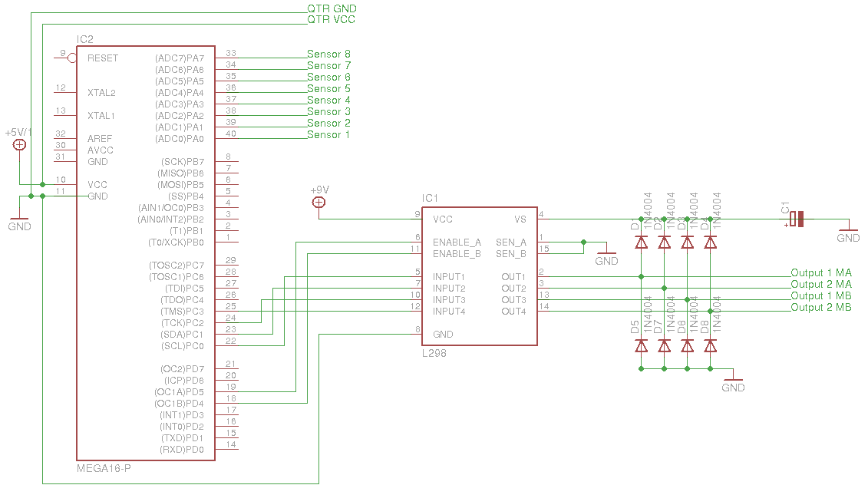Select the OUT4 pin label
This screenshot has width=868, height=485.
pos(513,312)
